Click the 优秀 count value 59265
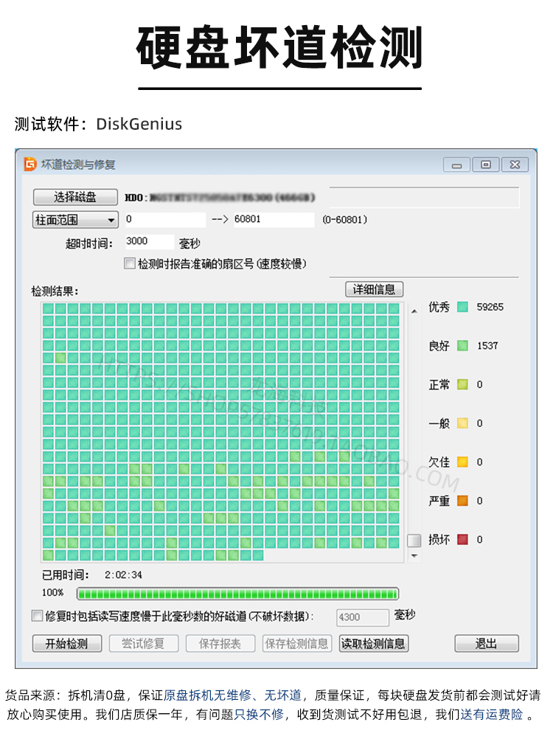The height and width of the screenshot is (756, 553). 490,307
